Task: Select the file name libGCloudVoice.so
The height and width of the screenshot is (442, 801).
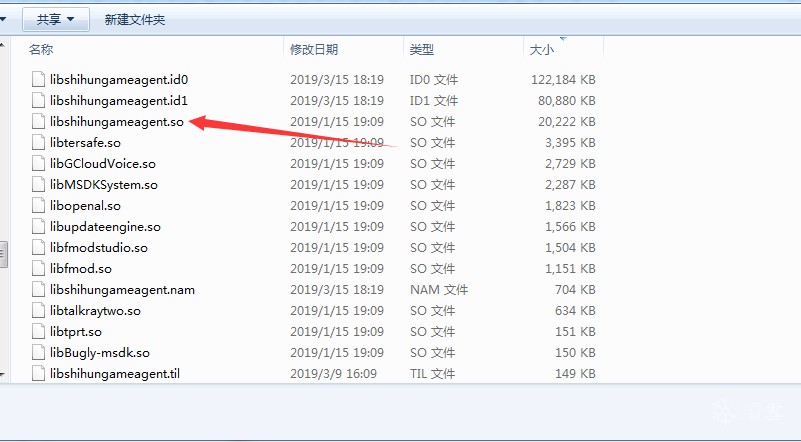Action: 103,164
